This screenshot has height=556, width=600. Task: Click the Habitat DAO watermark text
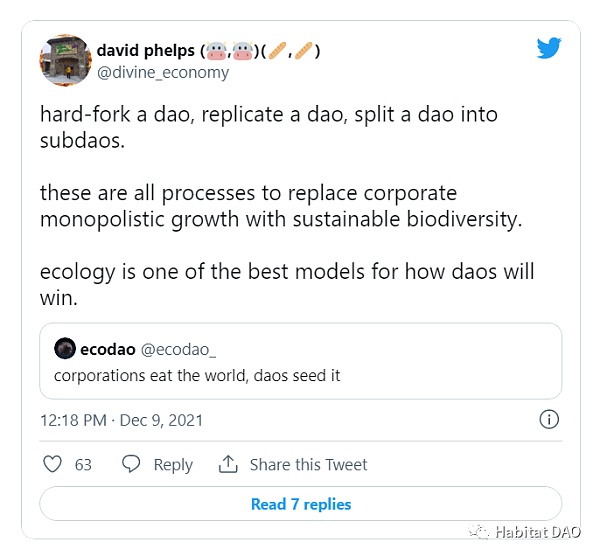click(x=536, y=532)
